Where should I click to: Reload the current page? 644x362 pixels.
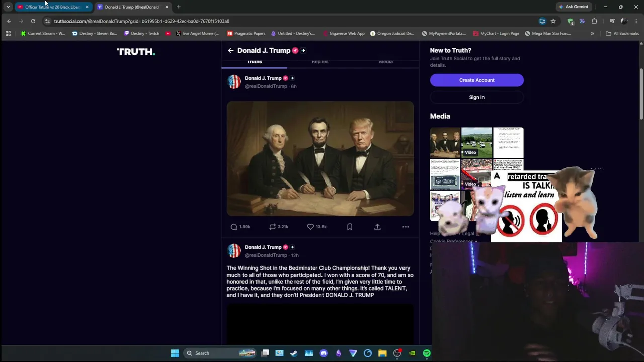pyautogui.click(x=33, y=21)
